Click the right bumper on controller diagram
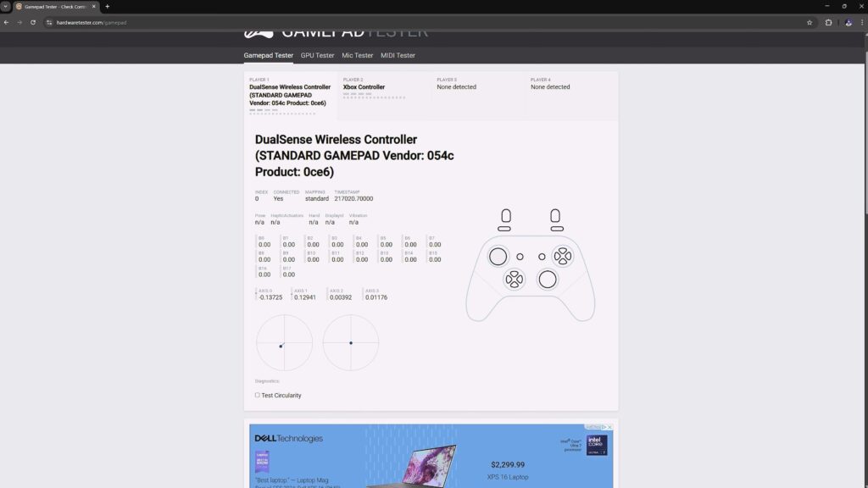The image size is (868, 488). [557, 229]
